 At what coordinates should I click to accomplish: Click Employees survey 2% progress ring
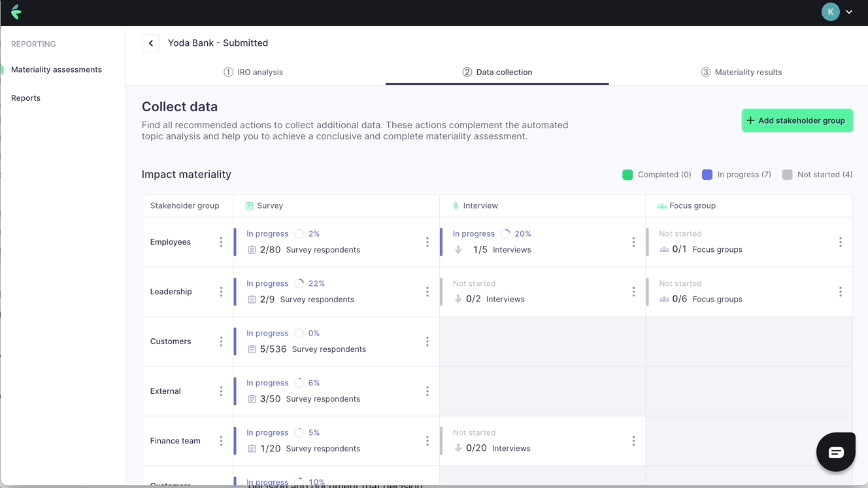click(299, 234)
